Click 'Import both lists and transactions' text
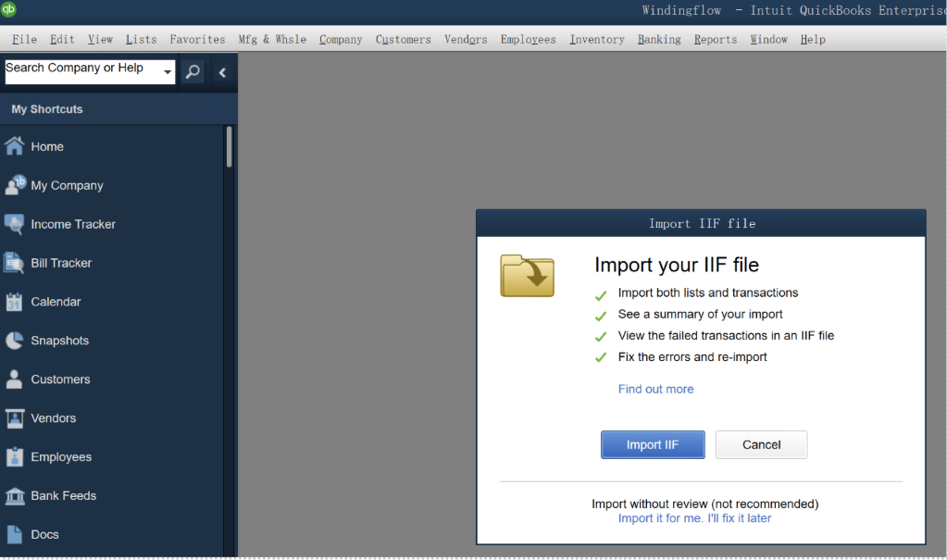This screenshot has width=947, height=560. coord(708,292)
